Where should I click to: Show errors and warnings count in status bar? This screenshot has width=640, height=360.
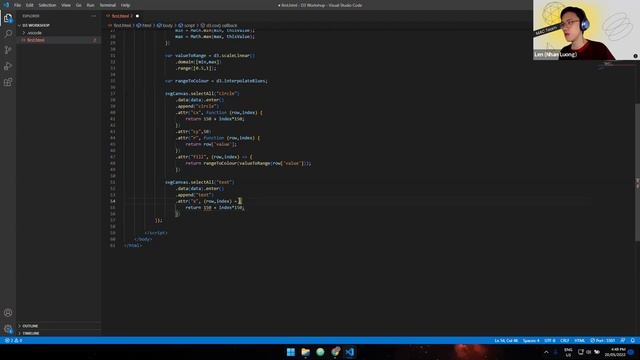click(13, 340)
